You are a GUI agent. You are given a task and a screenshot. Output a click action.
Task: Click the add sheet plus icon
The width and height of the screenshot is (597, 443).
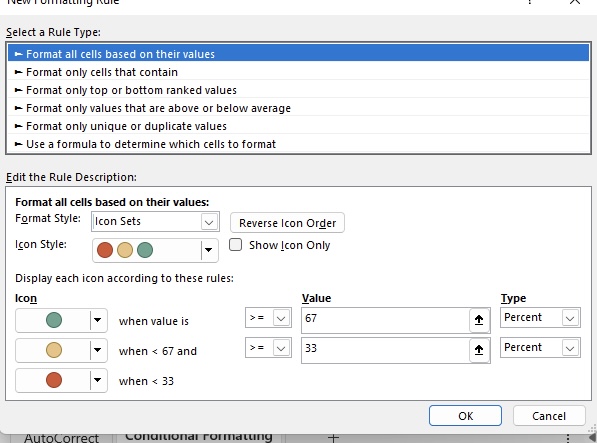coord(333,438)
